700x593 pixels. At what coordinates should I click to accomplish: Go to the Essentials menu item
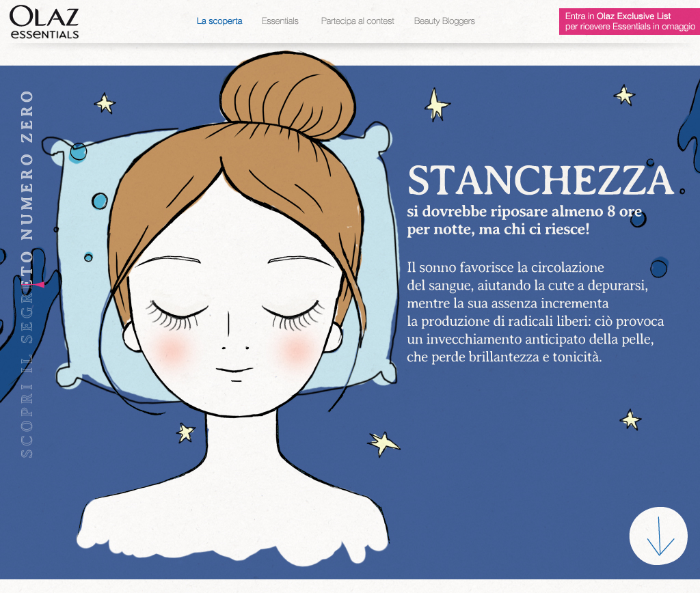tap(280, 21)
